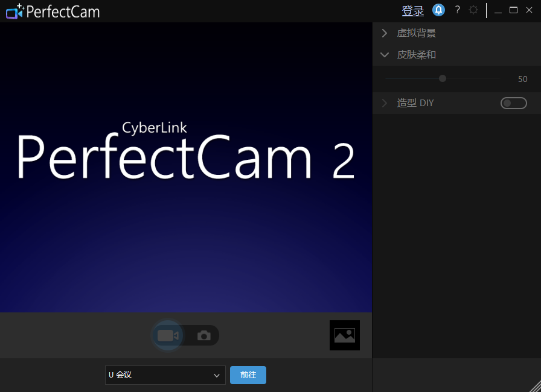Open the snapshot gallery picture icon
This screenshot has width=541, height=392.
coord(345,335)
